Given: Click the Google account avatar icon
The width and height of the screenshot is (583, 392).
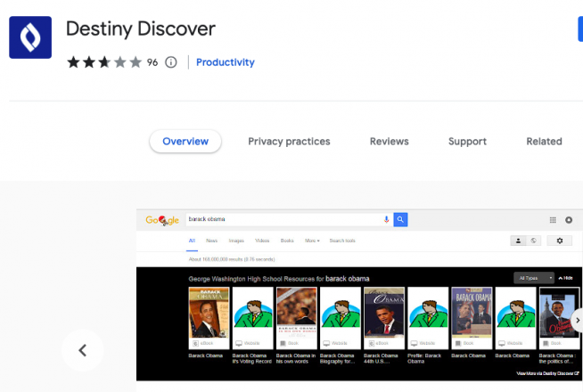Looking at the screenshot, I should [x=569, y=220].
